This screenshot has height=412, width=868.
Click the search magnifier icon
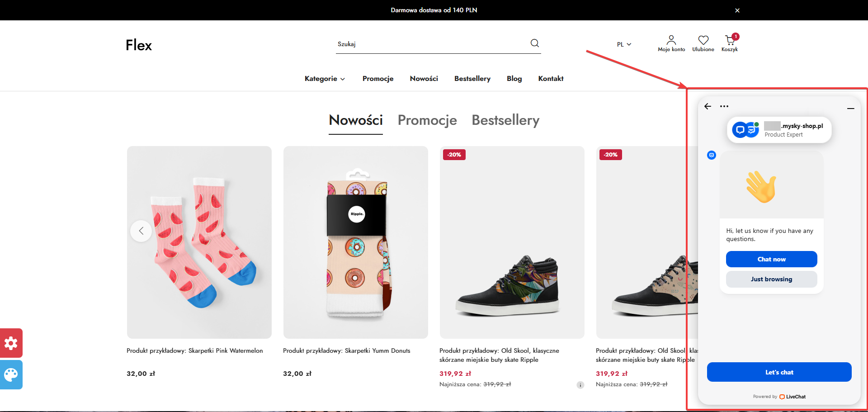(534, 43)
